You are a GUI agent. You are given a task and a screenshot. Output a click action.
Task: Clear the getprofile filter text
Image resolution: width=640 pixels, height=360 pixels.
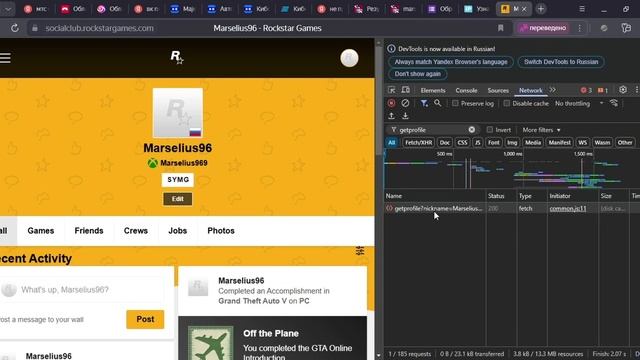pos(472,130)
